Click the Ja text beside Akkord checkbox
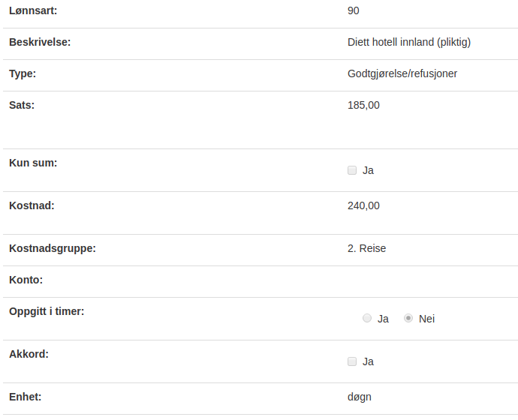 368,362
